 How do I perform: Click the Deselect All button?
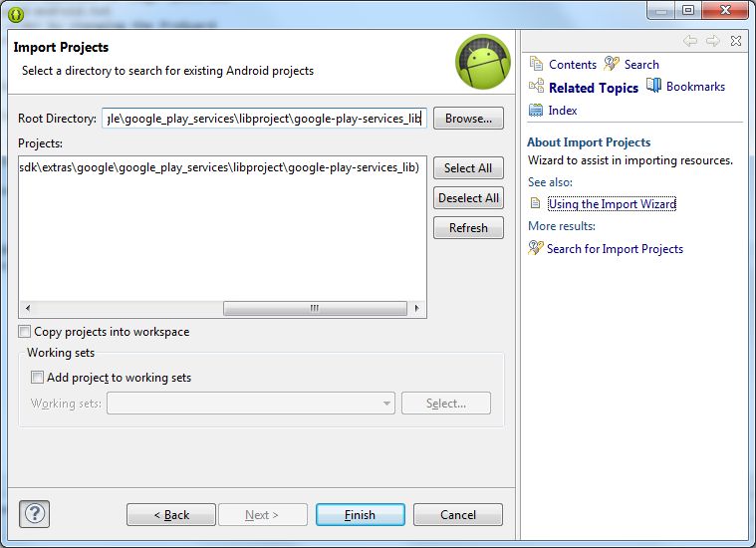468,198
